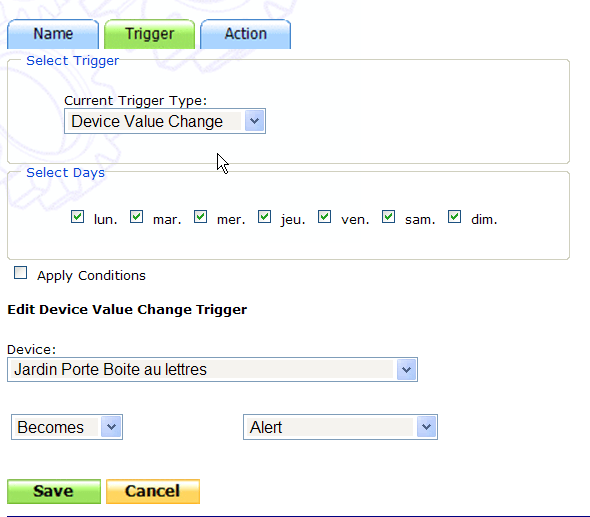Toggle the ven. day checkbox
This screenshot has width=590, height=517.
click(324, 217)
